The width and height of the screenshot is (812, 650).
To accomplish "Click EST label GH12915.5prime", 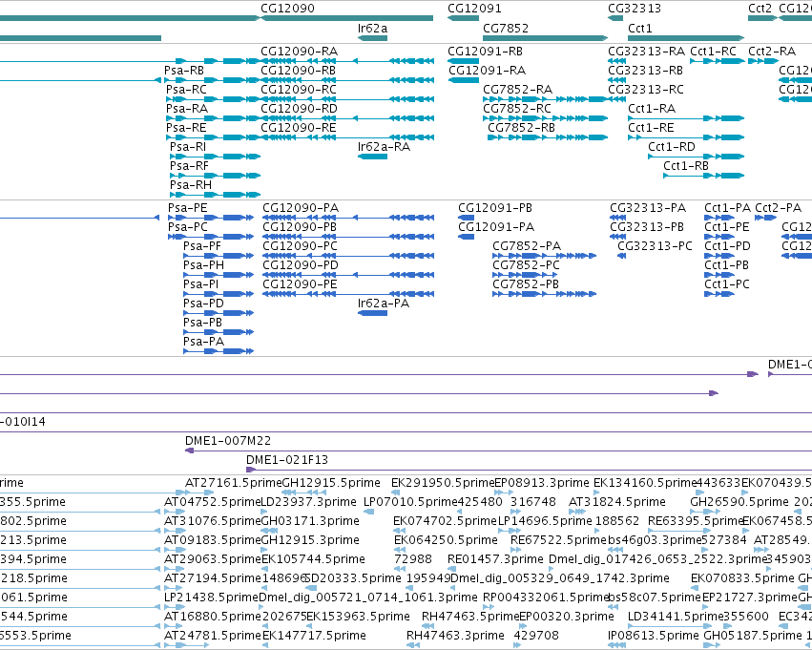I will click(331, 483).
